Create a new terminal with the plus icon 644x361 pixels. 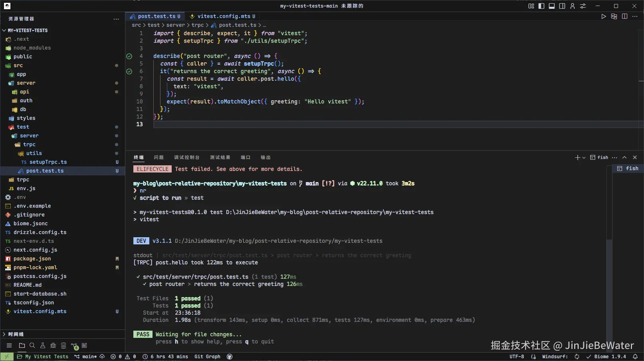pyautogui.click(x=577, y=157)
